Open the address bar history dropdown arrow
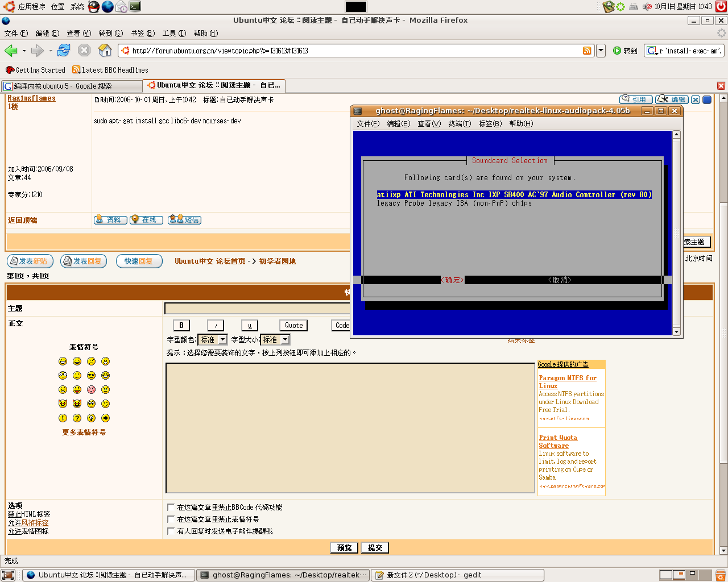Image resolution: width=728 pixels, height=582 pixels. point(601,51)
